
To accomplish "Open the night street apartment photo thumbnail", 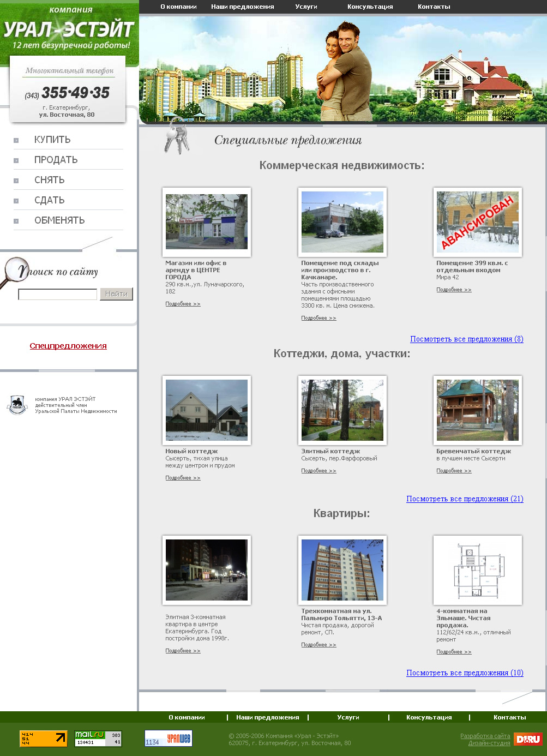I will click(207, 570).
